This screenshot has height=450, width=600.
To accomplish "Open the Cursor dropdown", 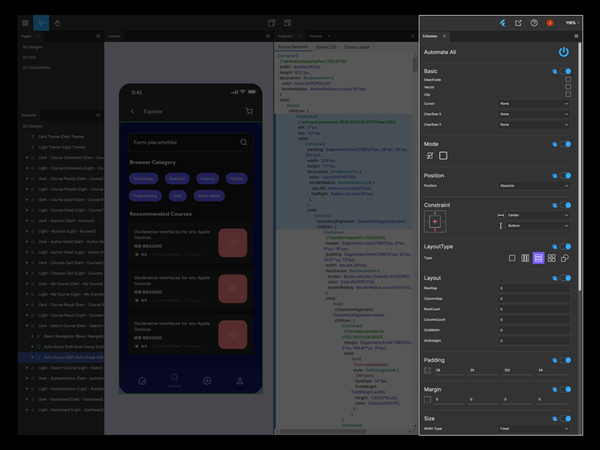I will pyautogui.click(x=535, y=103).
